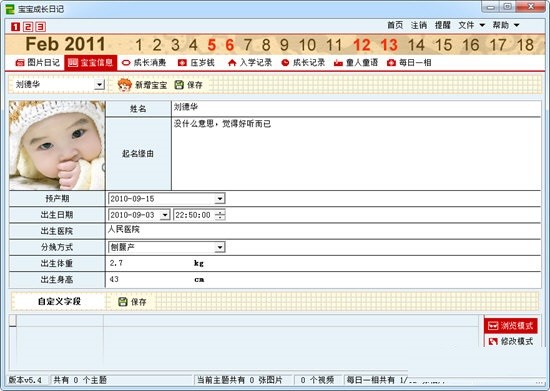
Task: Expand the 帮助 dropdown arrow
Action: click(x=516, y=25)
